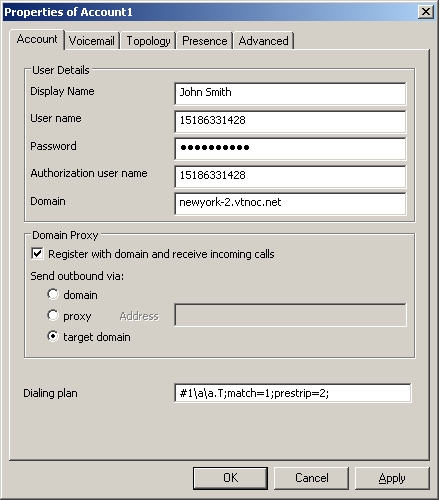Go to the Presence tab
Screen dimensions: 439x500
tap(204, 41)
